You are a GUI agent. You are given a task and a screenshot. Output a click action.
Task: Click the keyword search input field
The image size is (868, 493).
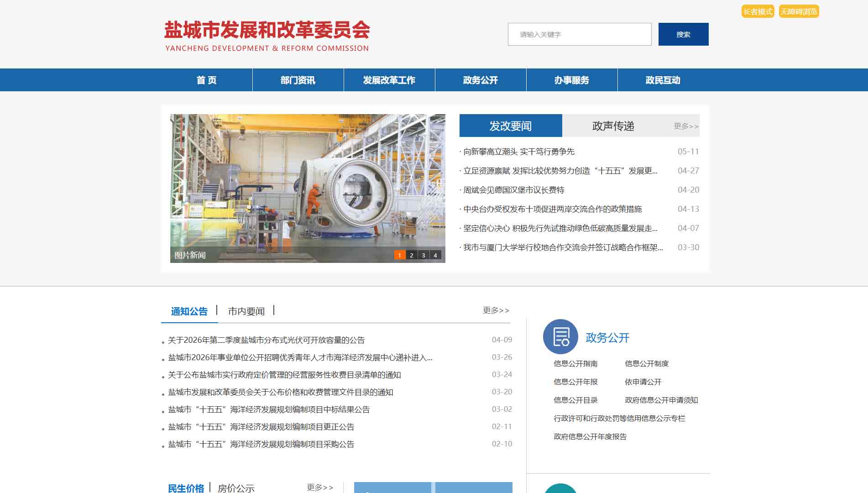click(x=580, y=34)
